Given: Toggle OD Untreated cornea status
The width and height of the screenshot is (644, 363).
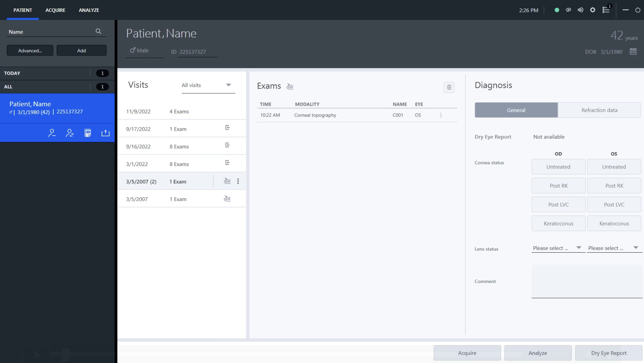Looking at the screenshot, I should point(558,167).
